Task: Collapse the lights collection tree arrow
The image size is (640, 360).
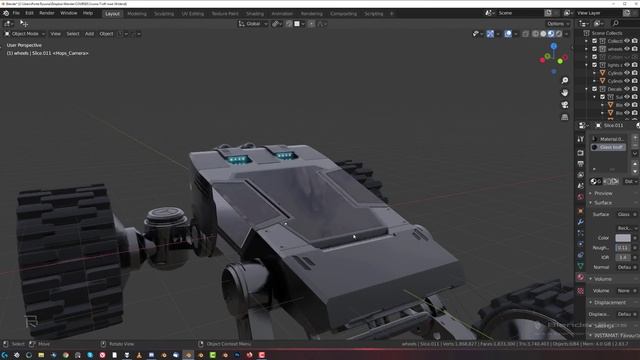Action: (587, 65)
